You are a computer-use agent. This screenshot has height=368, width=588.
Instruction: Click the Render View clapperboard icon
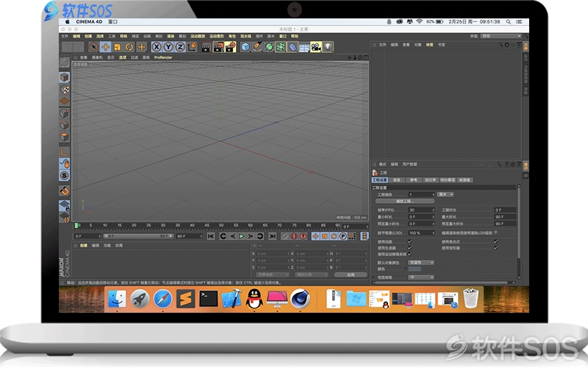point(207,47)
